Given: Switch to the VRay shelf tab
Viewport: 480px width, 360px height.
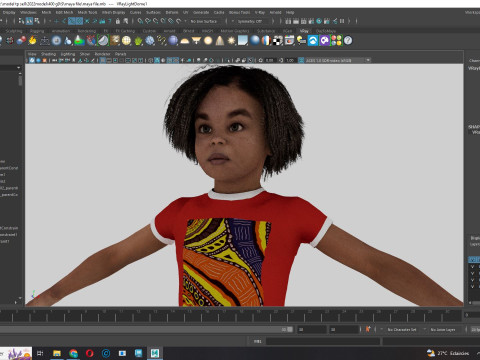Looking at the screenshot, I should click(304, 31).
